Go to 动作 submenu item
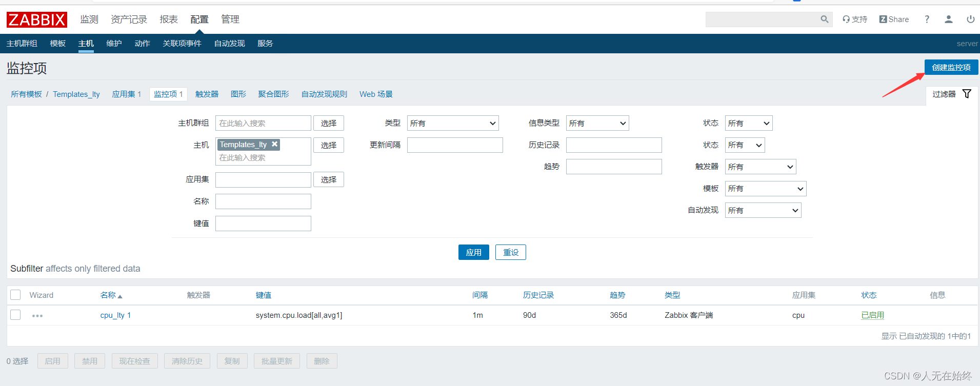Viewport: 980px width, 386px height. (142, 44)
